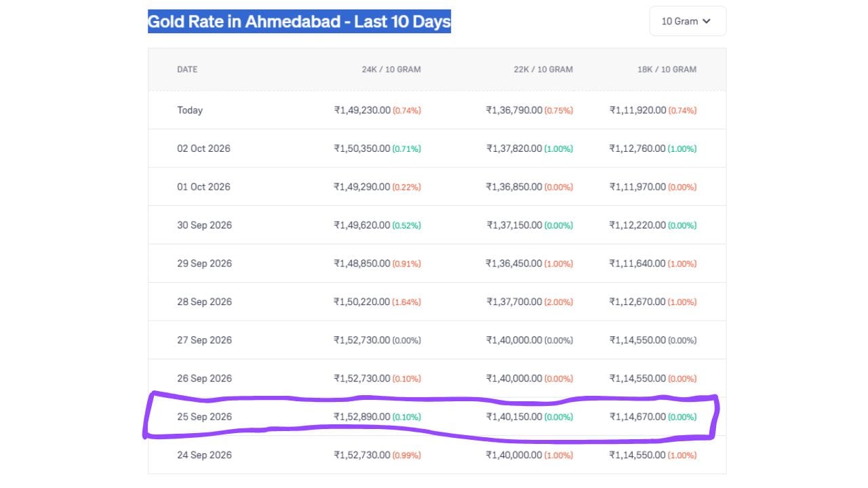Click the 22K price ₹1,37,700.00
This screenshot has height=488, width=868.
pyautogui.click(x=514, y=302)
